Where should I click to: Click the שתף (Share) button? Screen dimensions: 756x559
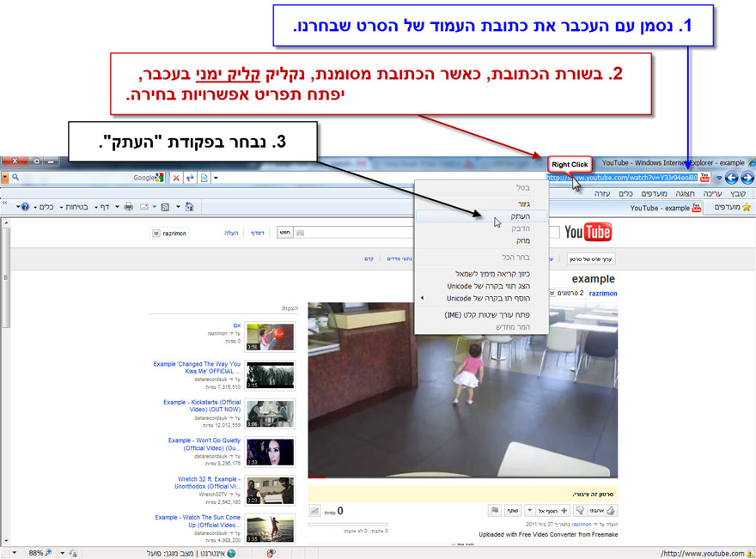(x=513, y=510)
